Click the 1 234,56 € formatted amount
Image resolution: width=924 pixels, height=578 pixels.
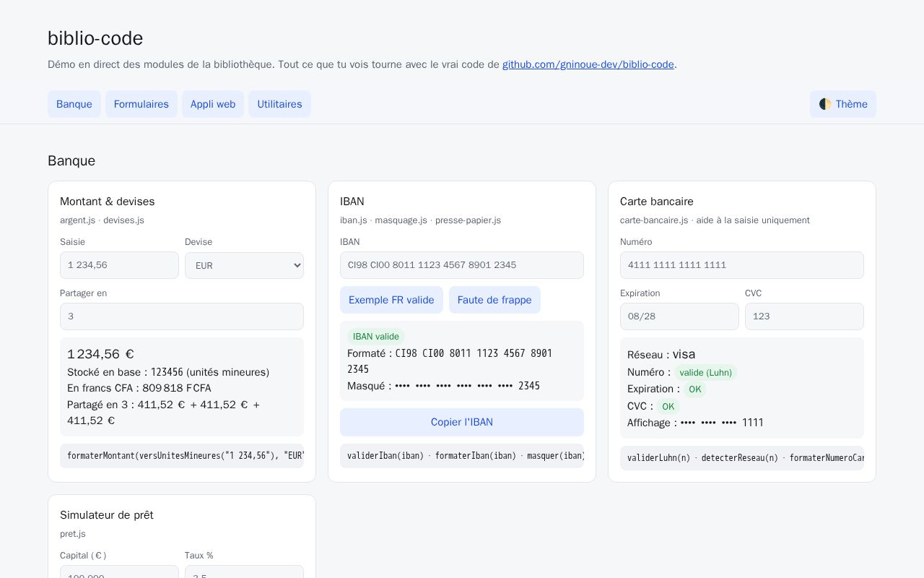click(100, 354)
